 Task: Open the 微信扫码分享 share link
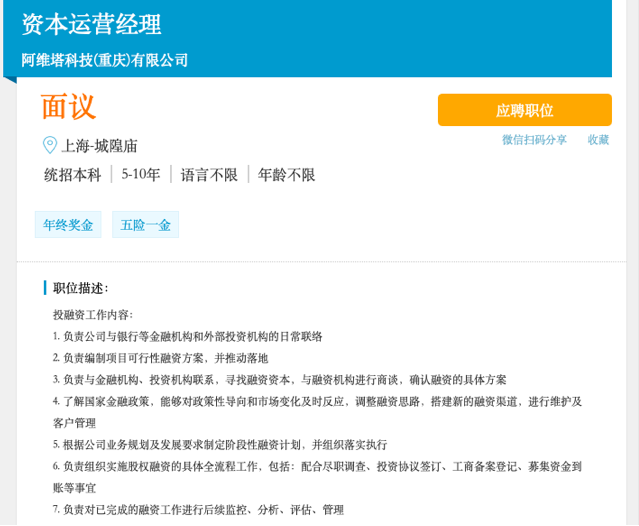point(534,140)
